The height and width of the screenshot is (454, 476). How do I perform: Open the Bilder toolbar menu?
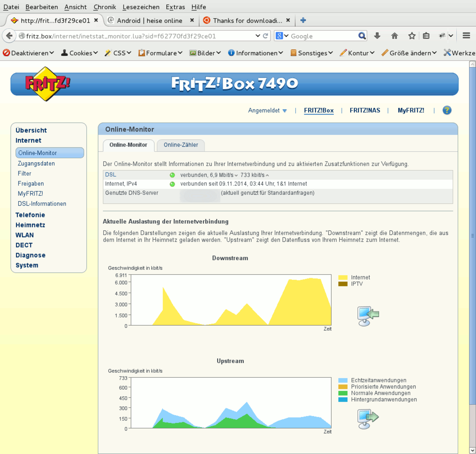pos(205,53)
